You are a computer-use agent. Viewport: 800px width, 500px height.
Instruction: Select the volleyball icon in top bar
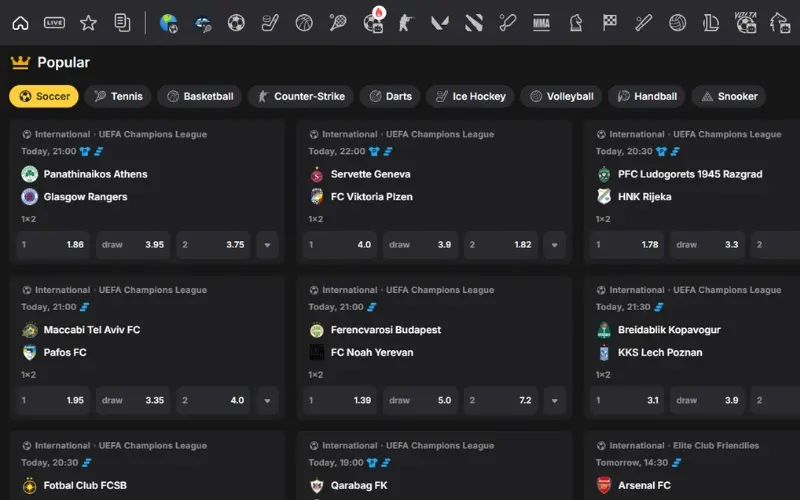[x=678, y=23]
